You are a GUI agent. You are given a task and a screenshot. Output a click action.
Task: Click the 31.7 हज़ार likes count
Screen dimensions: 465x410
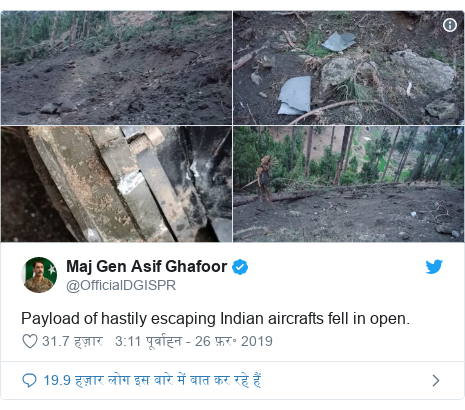point(72,341)
